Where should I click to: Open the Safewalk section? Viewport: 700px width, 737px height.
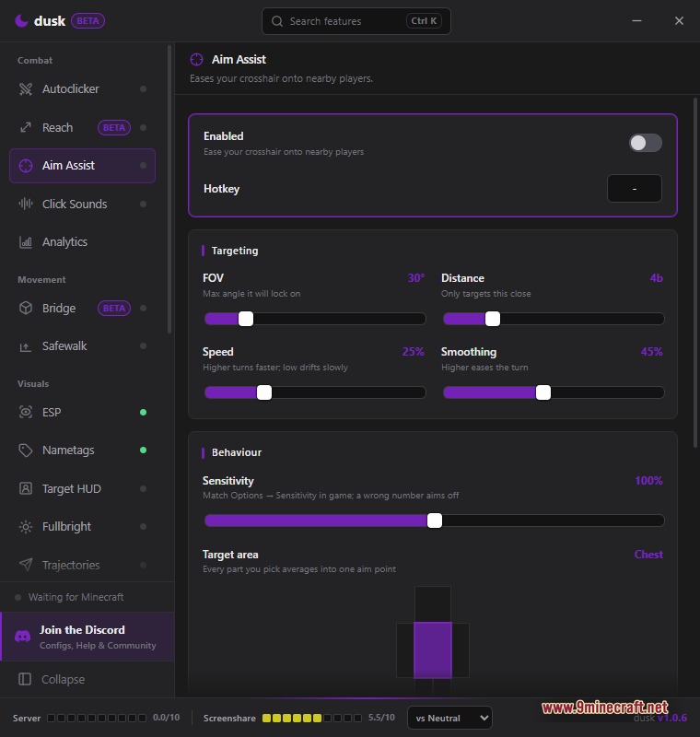tap(82, 346)
